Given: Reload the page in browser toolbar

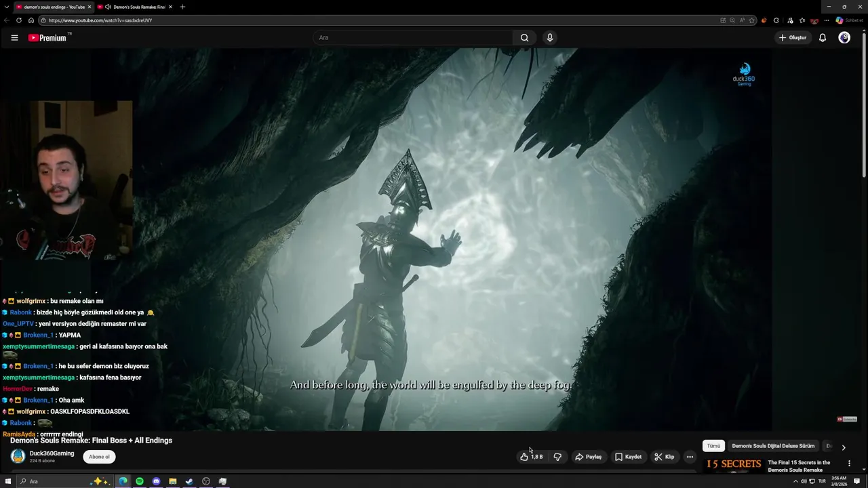Looking at the screenshot, I should point(19,20).
